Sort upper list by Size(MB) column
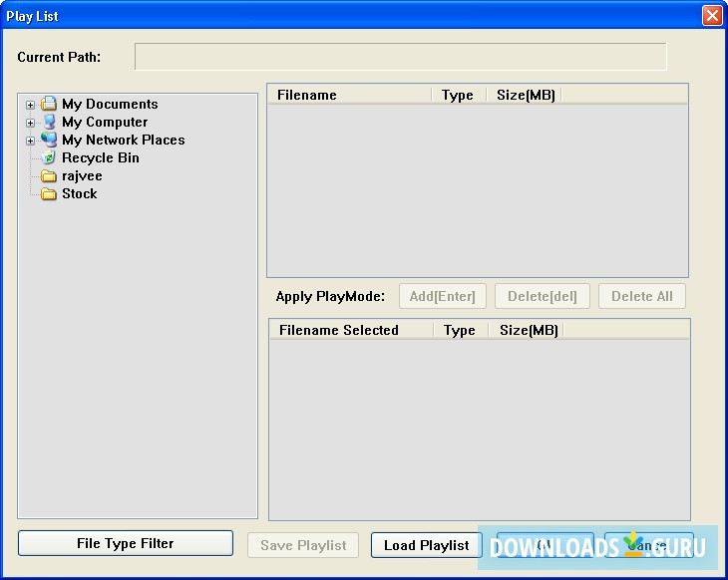728x580 pixels. (x=525, y=95)
